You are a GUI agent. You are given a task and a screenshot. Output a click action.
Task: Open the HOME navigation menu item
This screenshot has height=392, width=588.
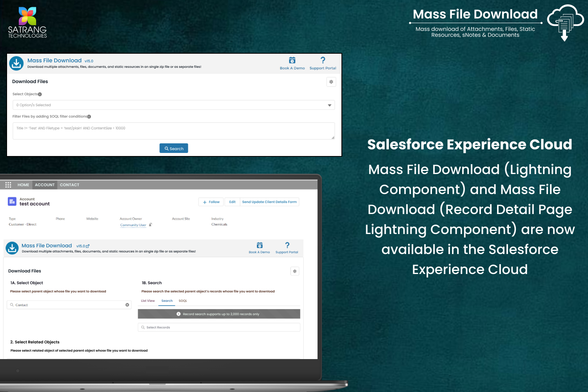[23, 185]
